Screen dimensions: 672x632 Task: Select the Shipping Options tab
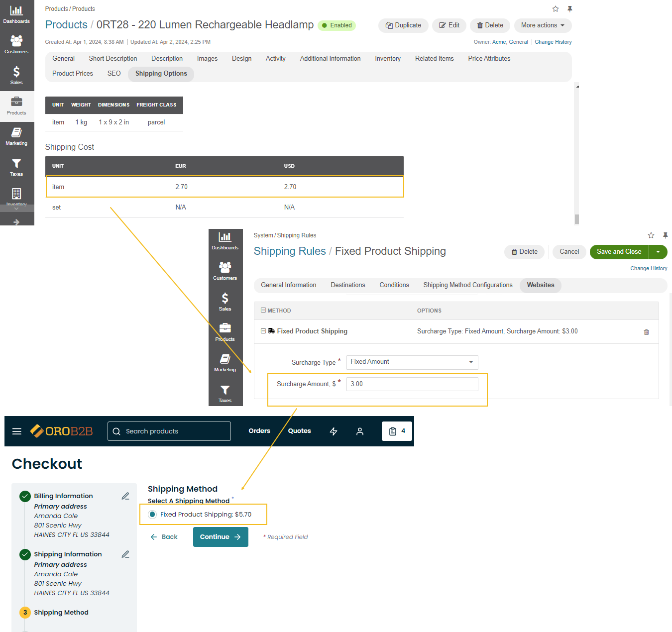click(161, 74)
